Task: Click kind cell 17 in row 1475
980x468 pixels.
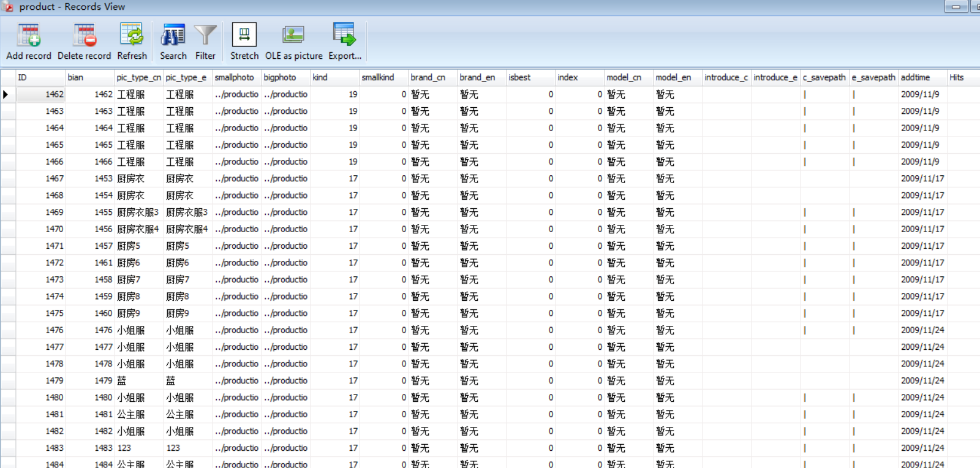Action: (x=335, y=314)
